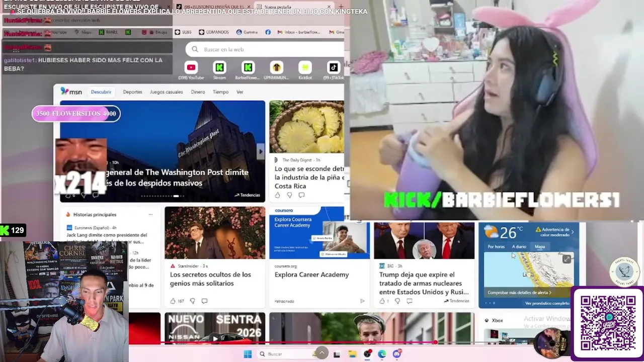Screen dimensions: 644x362
Task: Expand the weather map fullscreen icon
Action: click(x=567, y=259)
